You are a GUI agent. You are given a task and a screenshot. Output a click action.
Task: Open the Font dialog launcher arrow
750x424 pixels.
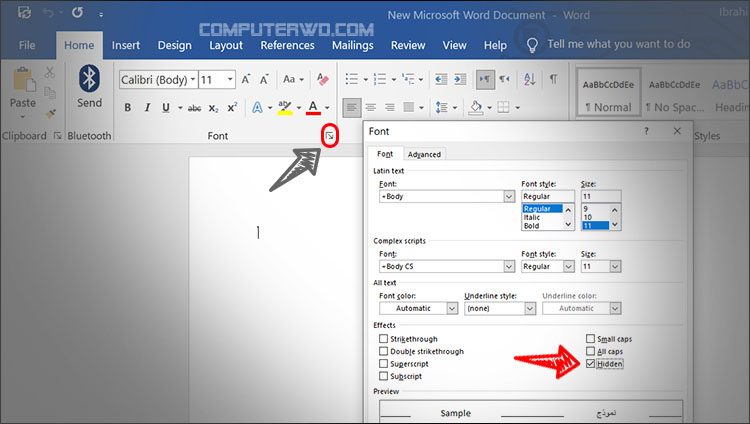point(330,136)
